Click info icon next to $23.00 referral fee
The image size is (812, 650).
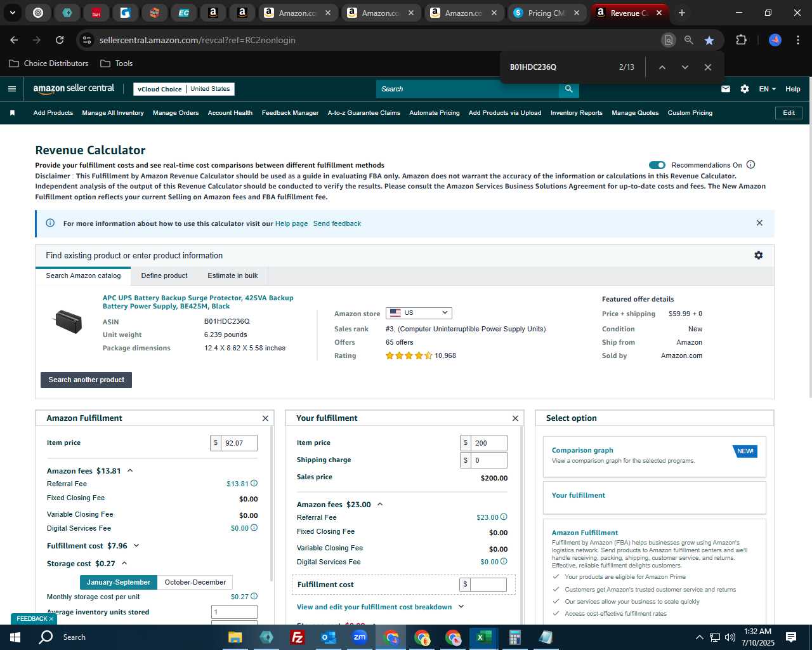[504, 517]
